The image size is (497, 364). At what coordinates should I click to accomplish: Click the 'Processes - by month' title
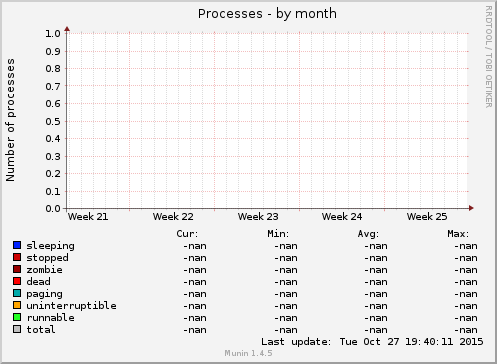[267, 14]
